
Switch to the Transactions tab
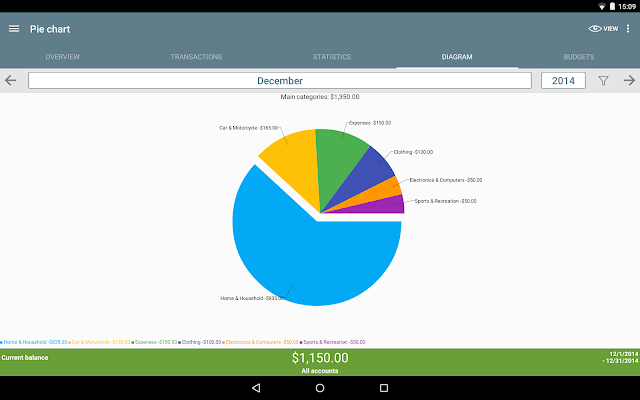pos(196,57)
